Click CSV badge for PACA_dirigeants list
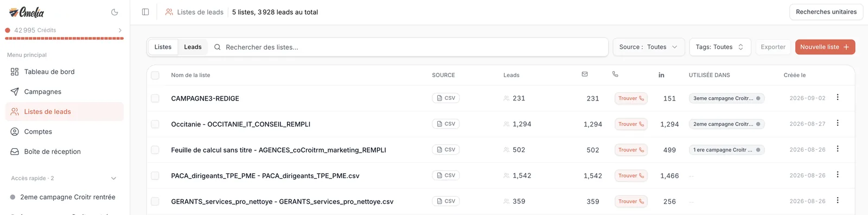The width and height of the screenshot is (868, 215). (446, 175)
